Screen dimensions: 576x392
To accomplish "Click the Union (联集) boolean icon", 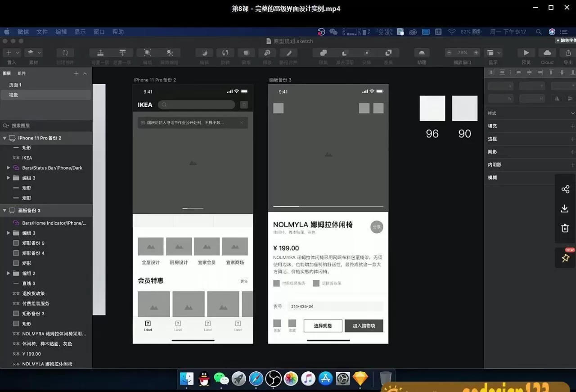I will (323, 53).
